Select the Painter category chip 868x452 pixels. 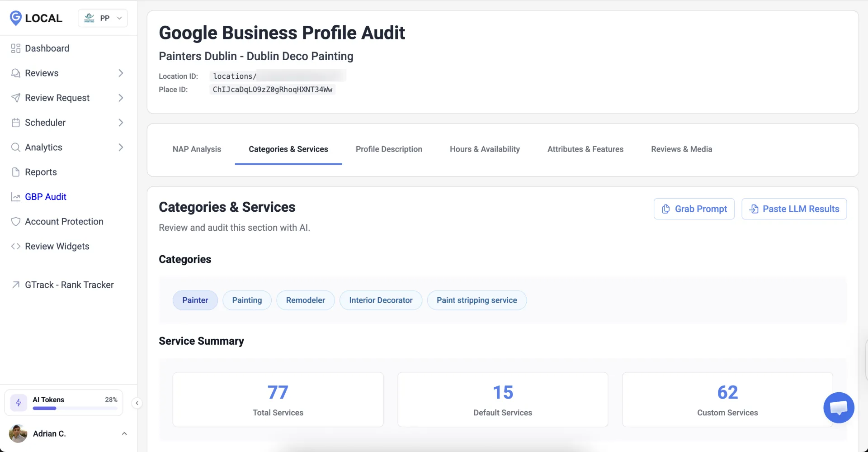[x=195, y=300]
